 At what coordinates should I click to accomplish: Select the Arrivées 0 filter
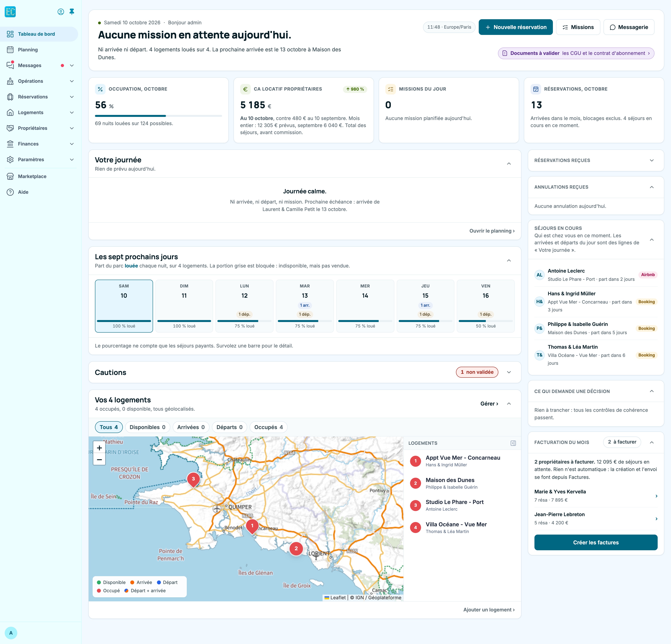(x=191, y=427)
